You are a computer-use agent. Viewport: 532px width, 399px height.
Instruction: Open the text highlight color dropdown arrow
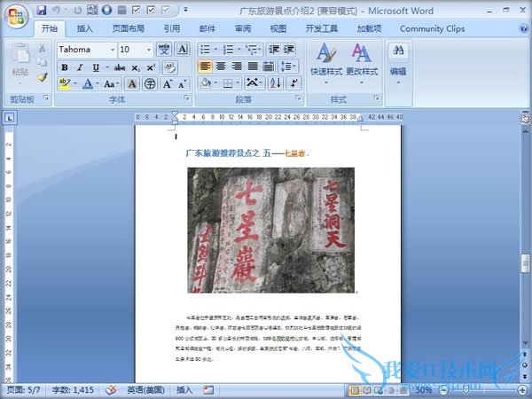(75, 83)
